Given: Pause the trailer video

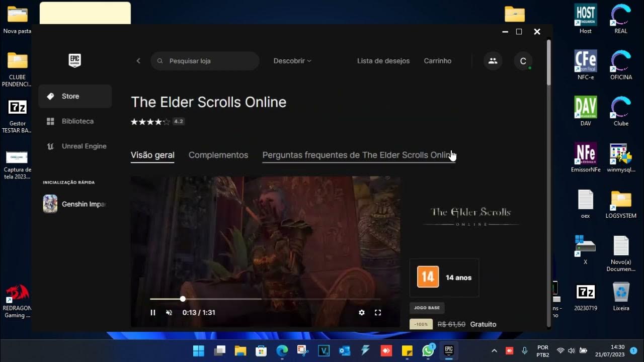Looking at the screenshot, I should pos(153,313).
